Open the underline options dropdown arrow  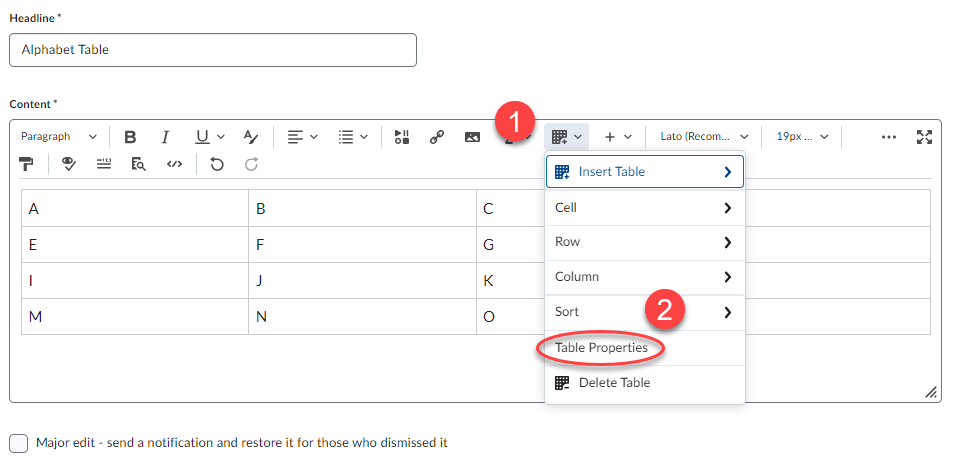click(221, 137)
